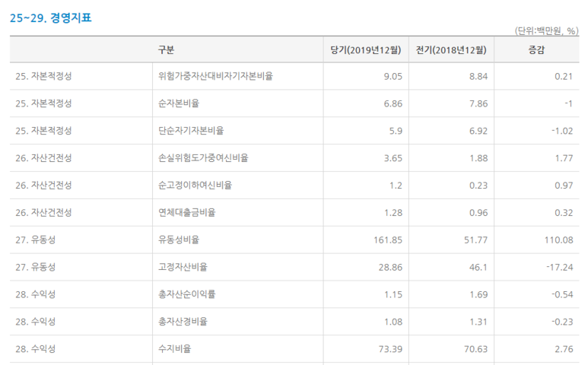Viewport: 588px width, 365px height.
Task: Click the prior value 0.23
Action: tap(478, 186)
